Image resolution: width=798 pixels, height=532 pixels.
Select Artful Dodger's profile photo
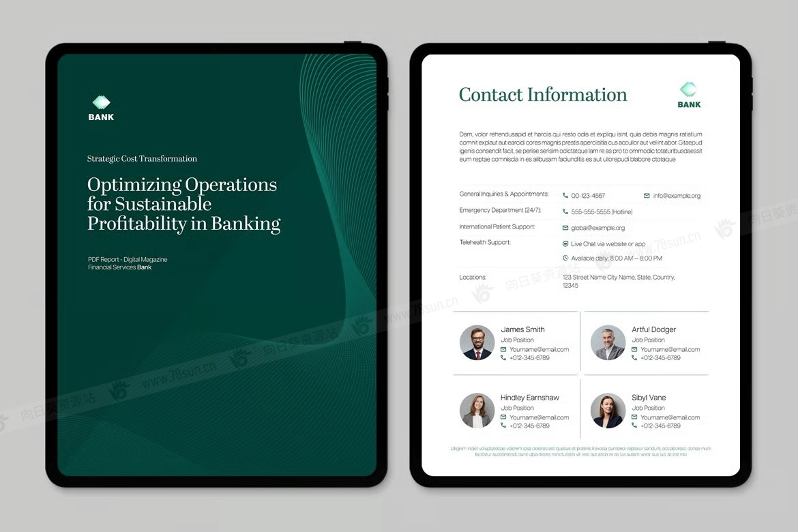pos(608,342)
